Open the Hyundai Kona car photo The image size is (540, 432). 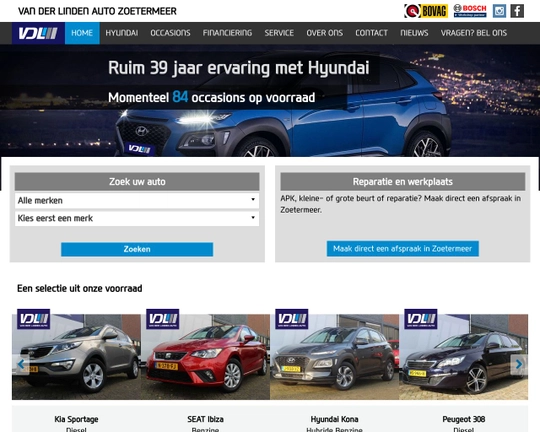pos(334,357)
